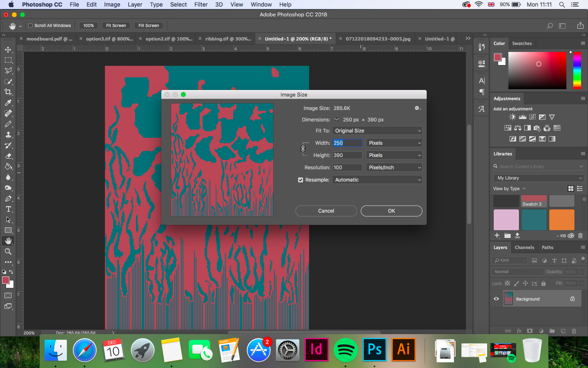
Task: Select the Clone Stamp tool
Action: tap(8, 135)
